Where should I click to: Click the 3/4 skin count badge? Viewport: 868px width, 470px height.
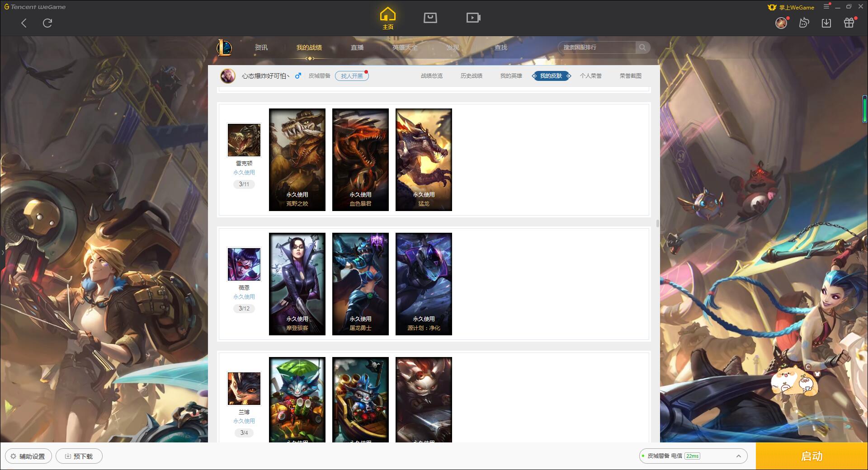244,433
